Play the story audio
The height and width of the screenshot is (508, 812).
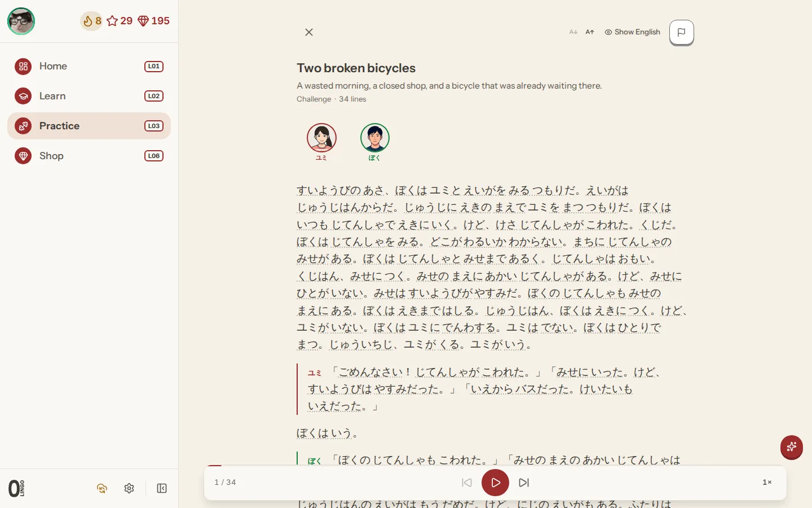pyautogui.click(x=495, y=483)
